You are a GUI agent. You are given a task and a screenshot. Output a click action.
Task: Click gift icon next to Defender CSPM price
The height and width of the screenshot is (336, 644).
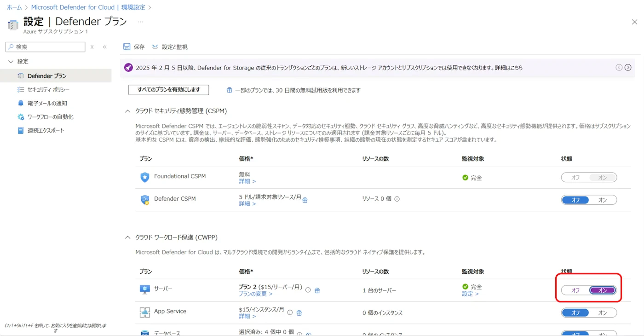point(305,200)
